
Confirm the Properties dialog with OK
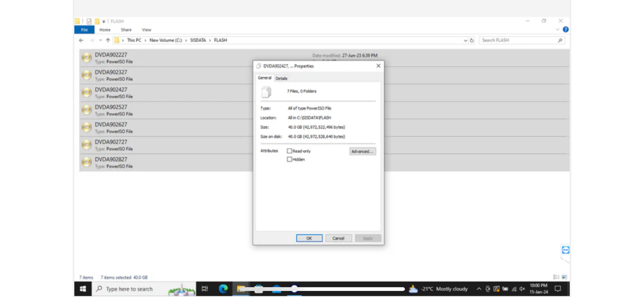tap(309, 238)
